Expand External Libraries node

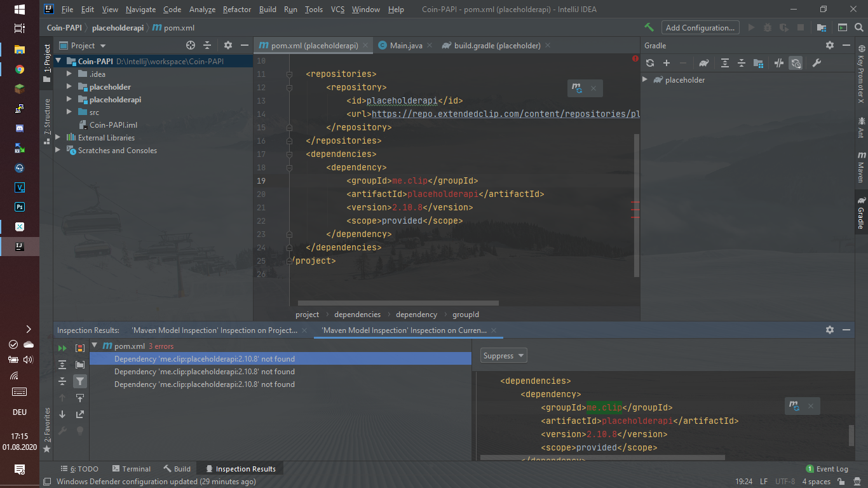point(58,137)
